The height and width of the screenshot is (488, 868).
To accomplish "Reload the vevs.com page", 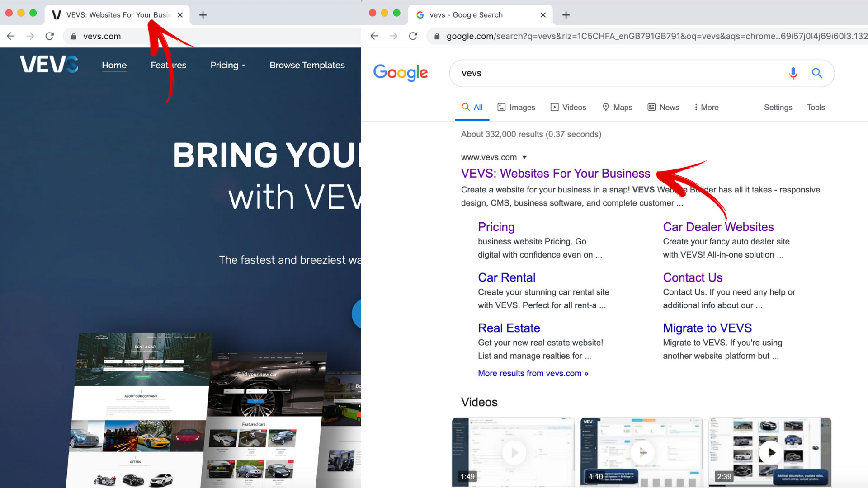I will [50, 36].
